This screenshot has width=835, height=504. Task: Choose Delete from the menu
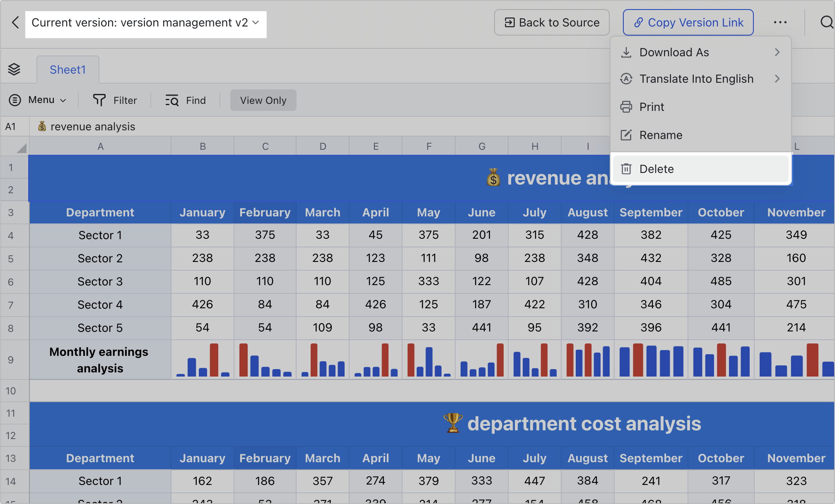pyautogui.click(x=657, y=169)
